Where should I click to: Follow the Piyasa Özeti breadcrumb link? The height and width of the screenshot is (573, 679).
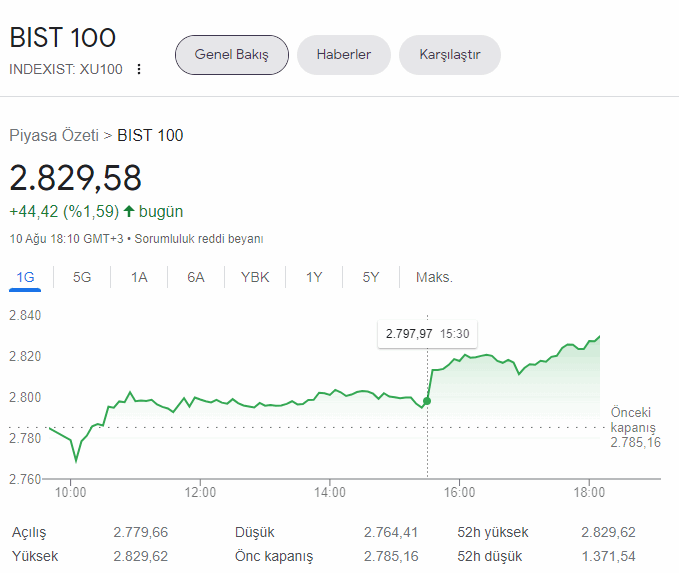click(x=54, y=136)
